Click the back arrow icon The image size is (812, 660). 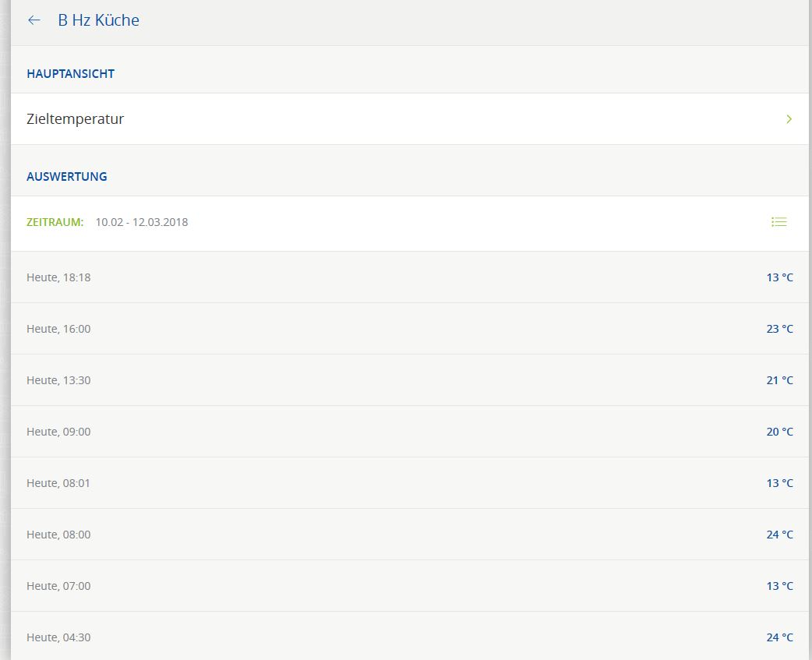34,20
